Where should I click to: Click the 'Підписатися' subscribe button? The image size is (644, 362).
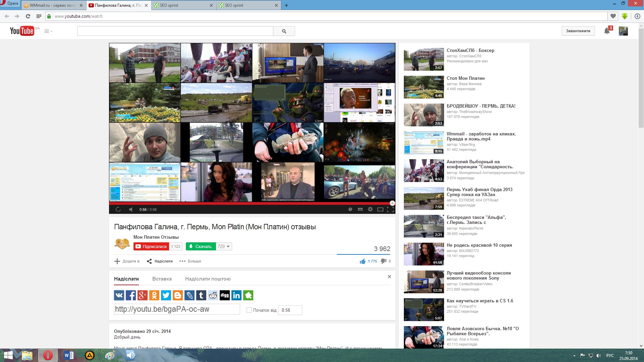(x=151, y=246)
